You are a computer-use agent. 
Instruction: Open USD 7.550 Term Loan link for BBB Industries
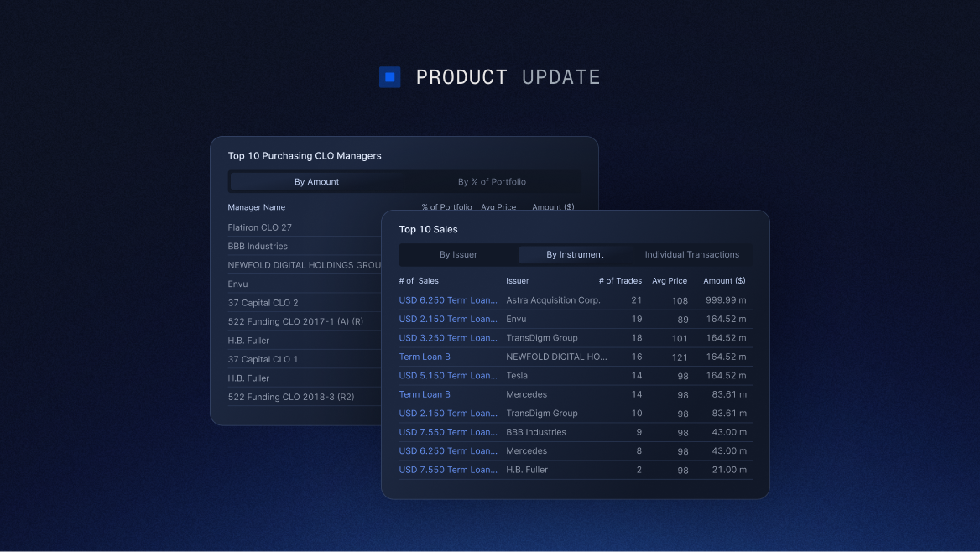tap(448, 432)
